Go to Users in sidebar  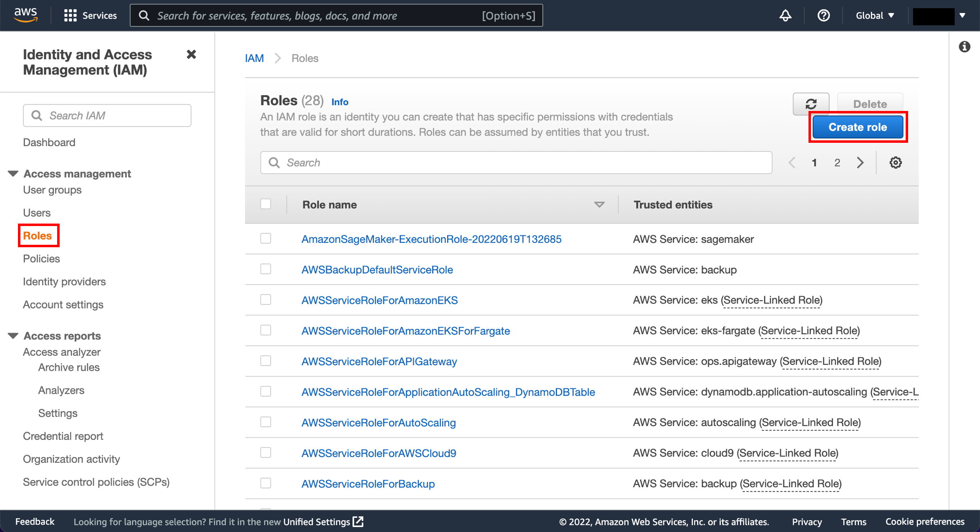pyautogui.click(x=37, y=213)
